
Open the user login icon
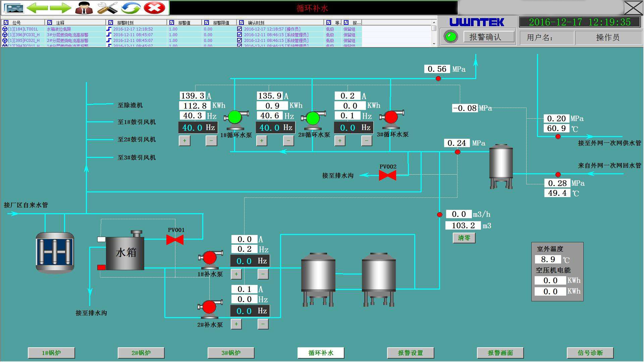(84, 8)
